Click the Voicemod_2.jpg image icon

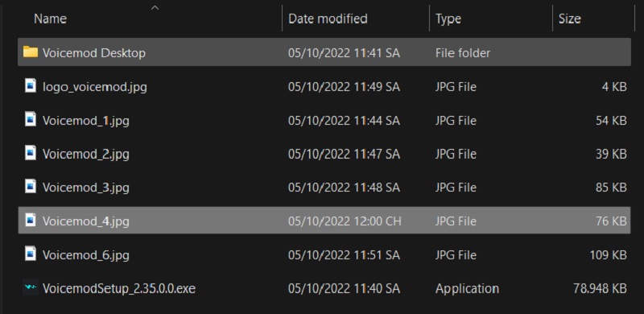(x=31, y=153)
